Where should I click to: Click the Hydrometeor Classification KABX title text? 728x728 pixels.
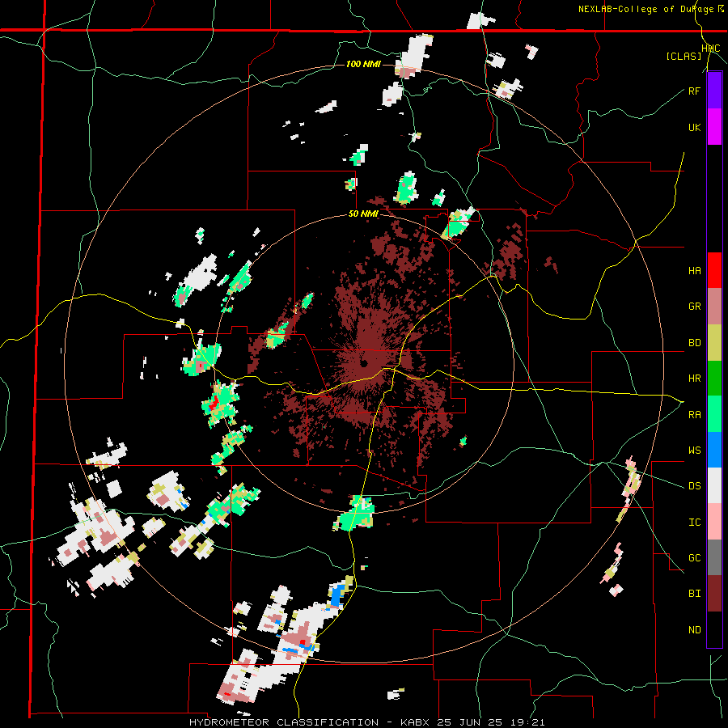point(366,722)
